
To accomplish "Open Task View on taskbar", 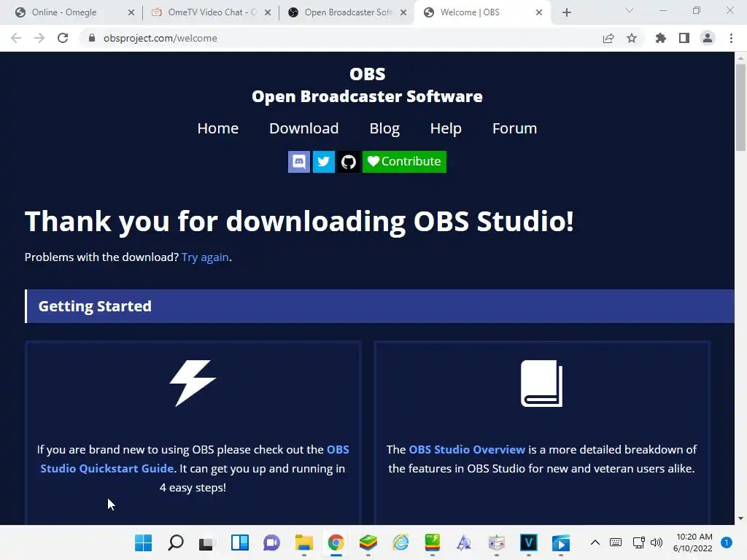I will (206, 542).
